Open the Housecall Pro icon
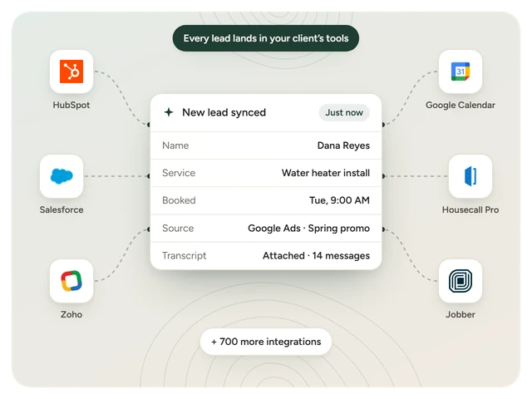 tap(470, 176)
